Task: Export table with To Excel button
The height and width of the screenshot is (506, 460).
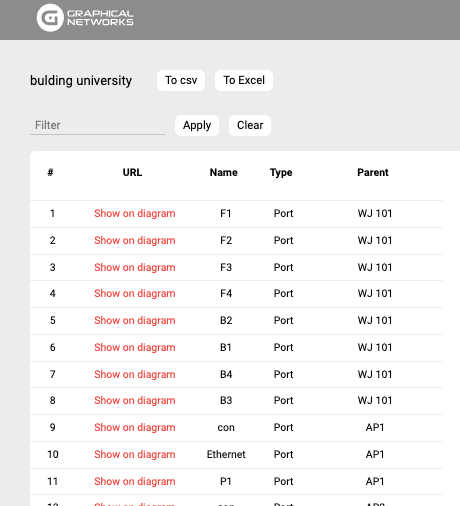Action: (x=244, y=80)
